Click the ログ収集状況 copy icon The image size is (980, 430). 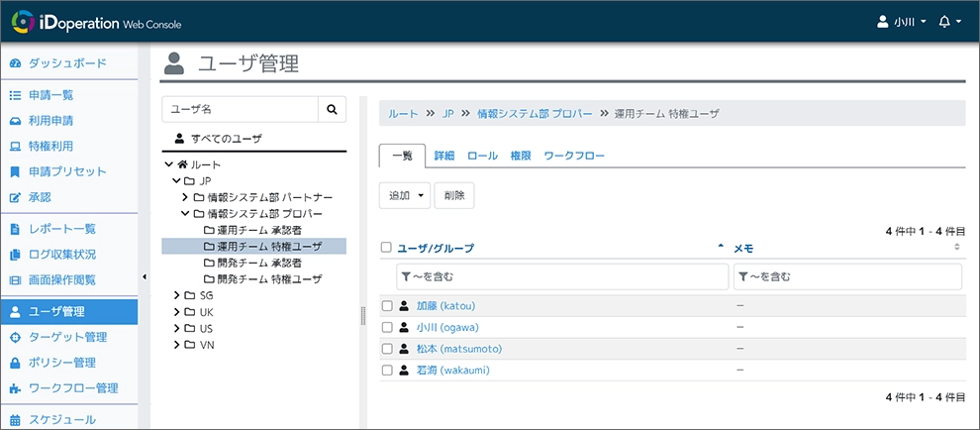16,254
